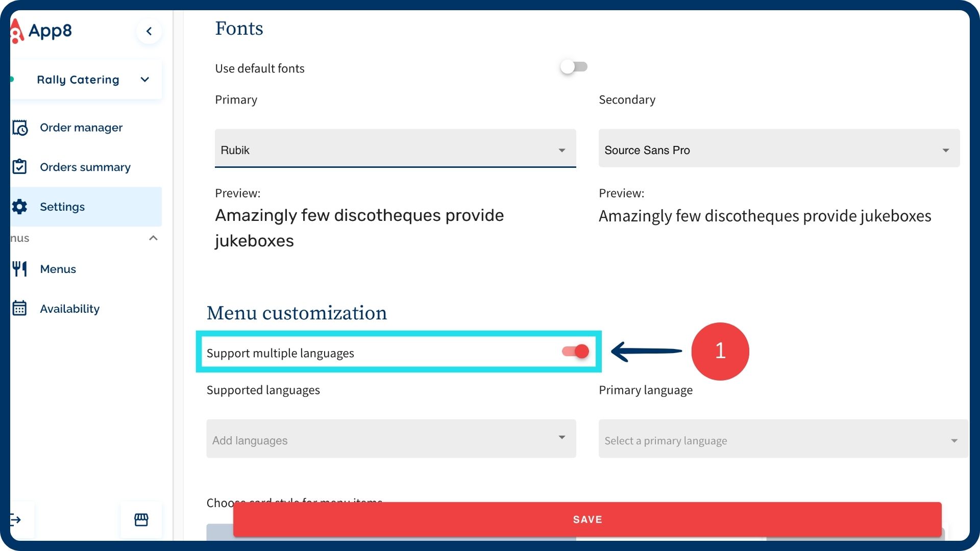980x551 pixels.
Task: Click the logout arrow icon at bottom left
Action: click(16, 519)
